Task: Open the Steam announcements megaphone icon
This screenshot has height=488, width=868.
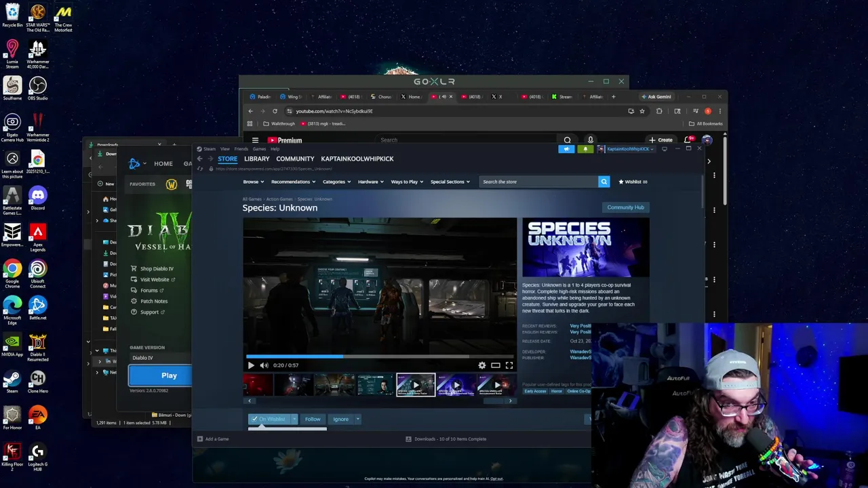Action: (x=566, y=149)
